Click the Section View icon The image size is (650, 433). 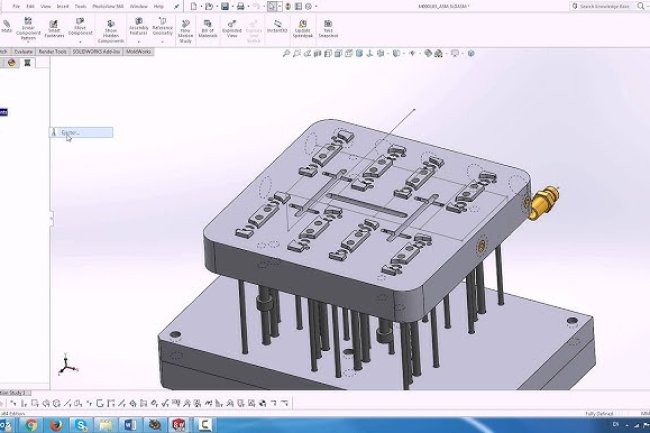(x=318, y=53)
